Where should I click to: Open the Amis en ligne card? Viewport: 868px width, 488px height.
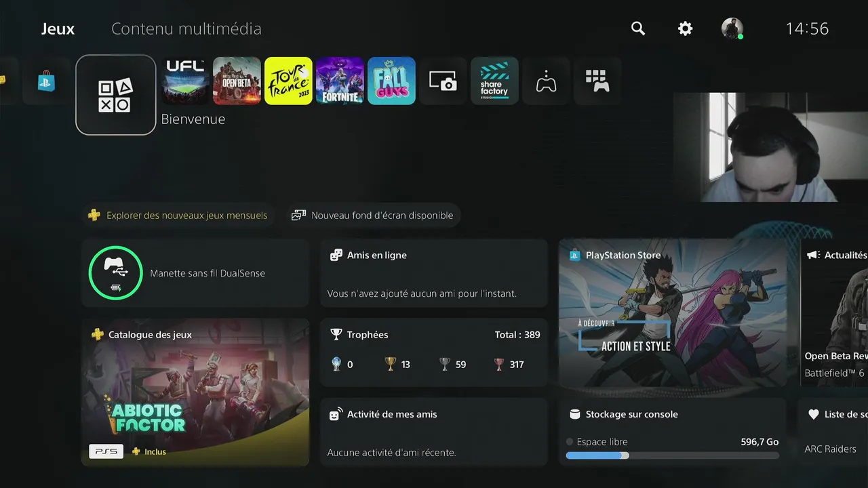click(434, 273)
